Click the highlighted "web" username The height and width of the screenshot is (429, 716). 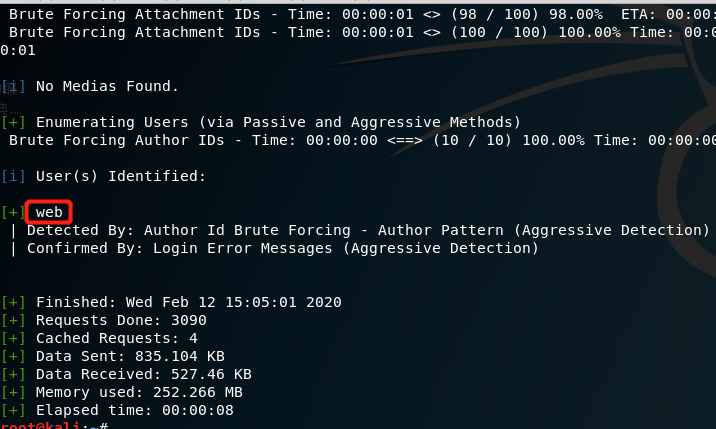49,212
